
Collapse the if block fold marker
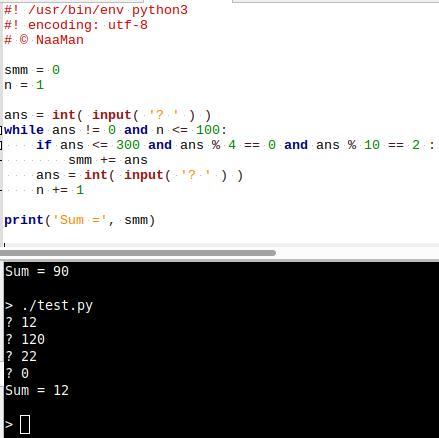[1, 145]
